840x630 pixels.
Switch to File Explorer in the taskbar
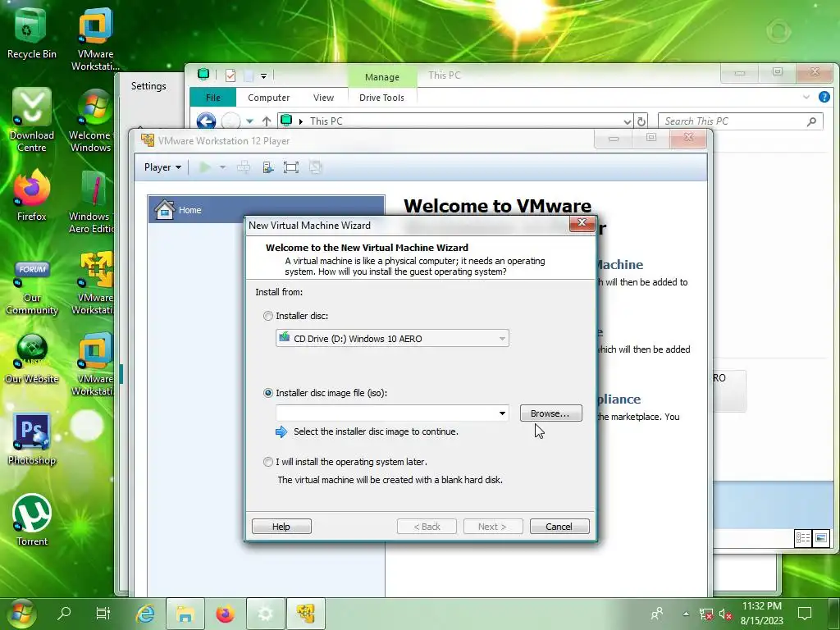click(185, 614)
